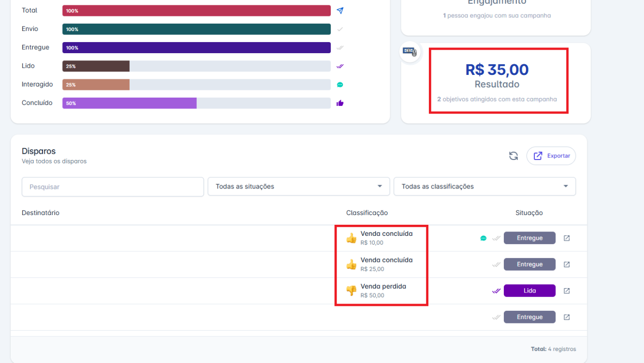Click the purple thumbs-up icon beside Concluído bar

pos(340,103)
